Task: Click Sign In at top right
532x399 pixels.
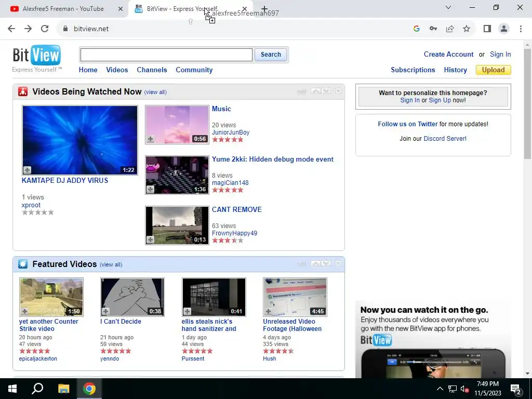Action: tap(500, 54)
